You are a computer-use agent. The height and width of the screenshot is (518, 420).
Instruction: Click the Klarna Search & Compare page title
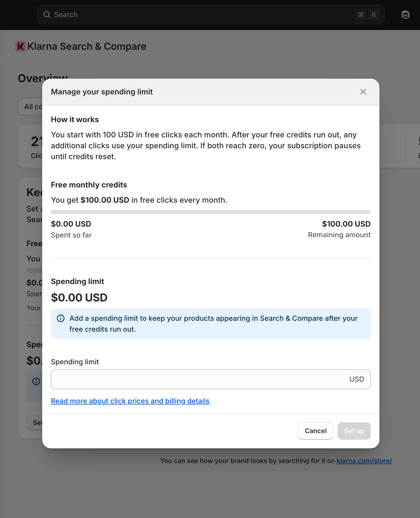point(87,47)
